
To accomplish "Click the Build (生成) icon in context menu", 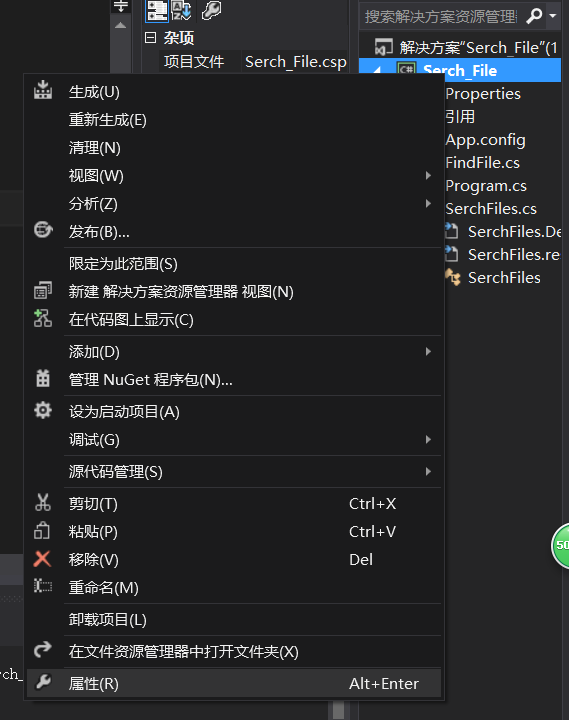I will 43,90.
